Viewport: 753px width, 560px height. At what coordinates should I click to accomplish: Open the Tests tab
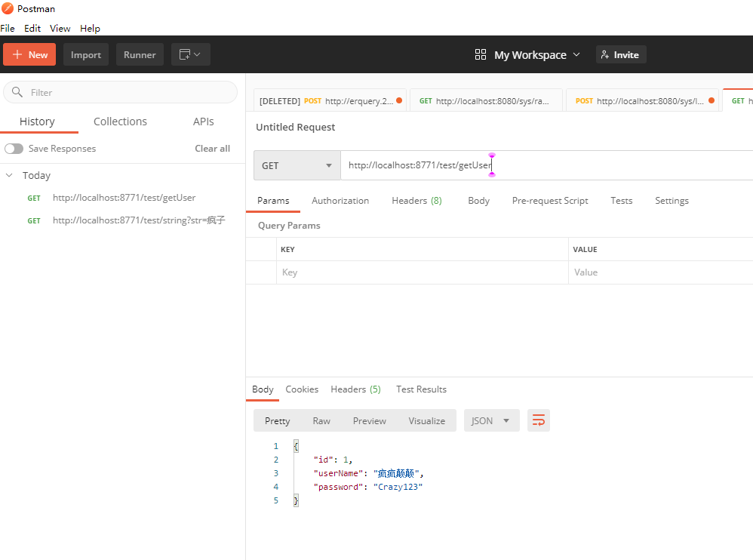point(621,201)
